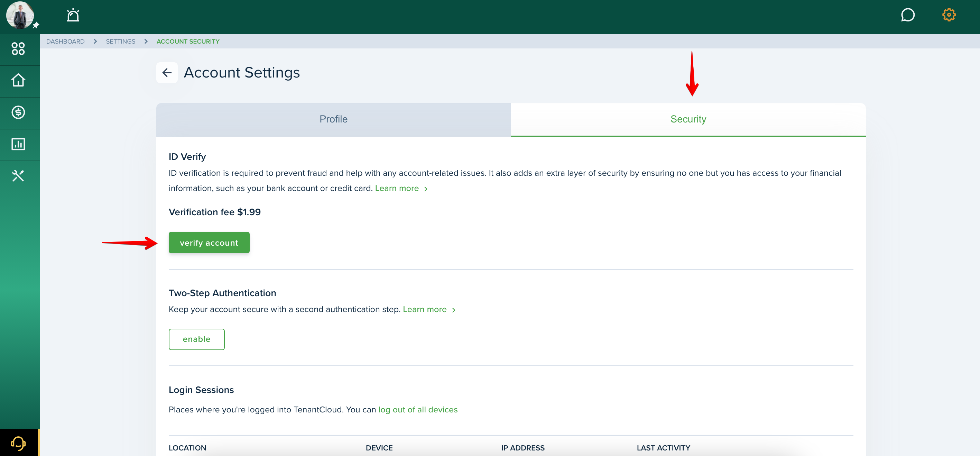Image resolution: width=980 pixels, height=456 pixels.
Task: Click the Login Sessions heading
Action: click(x=201, y=390)
